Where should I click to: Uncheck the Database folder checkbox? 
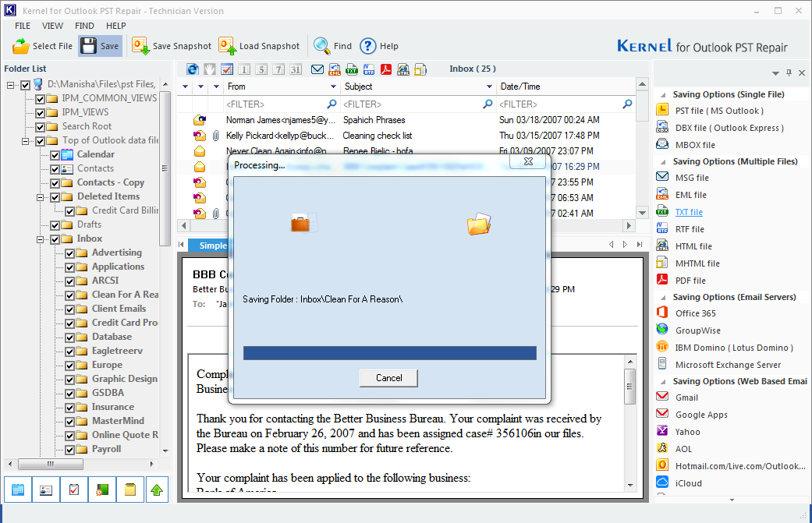click(70, 337)
